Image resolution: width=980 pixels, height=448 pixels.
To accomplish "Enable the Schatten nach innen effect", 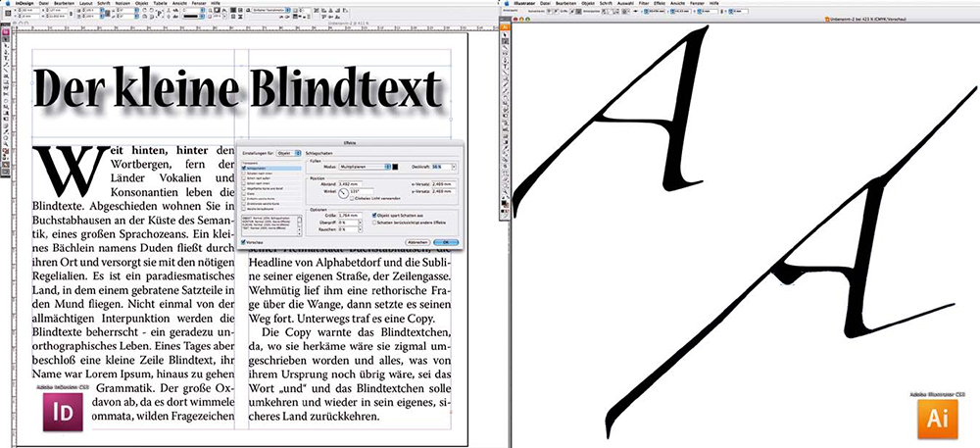I will coord(244,174).
